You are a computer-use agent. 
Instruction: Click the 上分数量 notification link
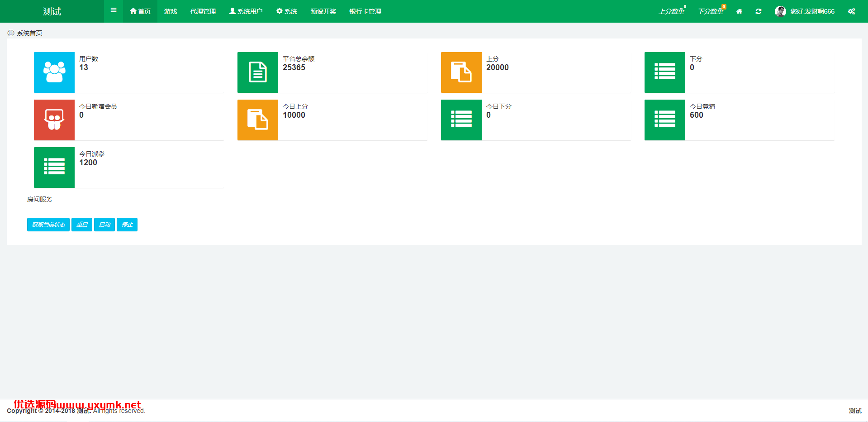point(672,11)
